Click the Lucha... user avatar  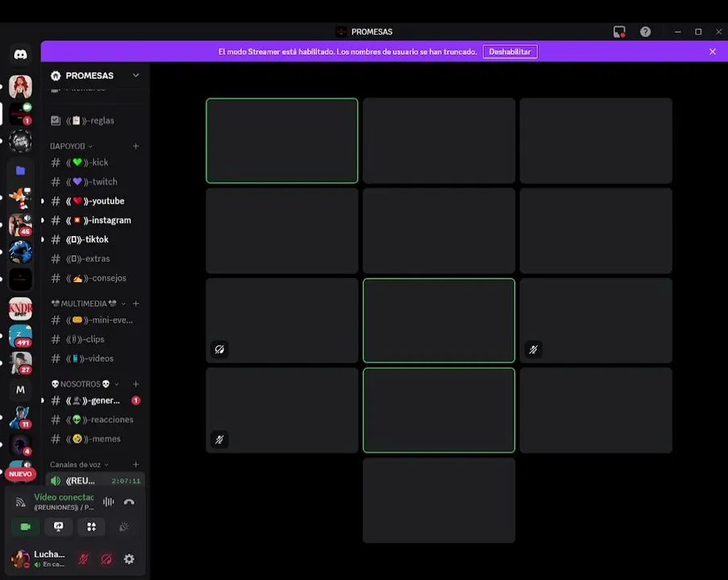click(20, 559)
